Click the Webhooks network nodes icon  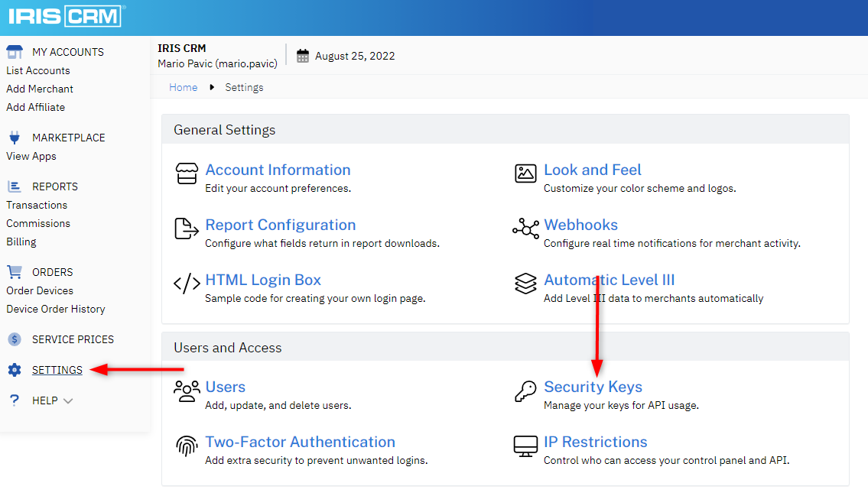click(525, 229)
